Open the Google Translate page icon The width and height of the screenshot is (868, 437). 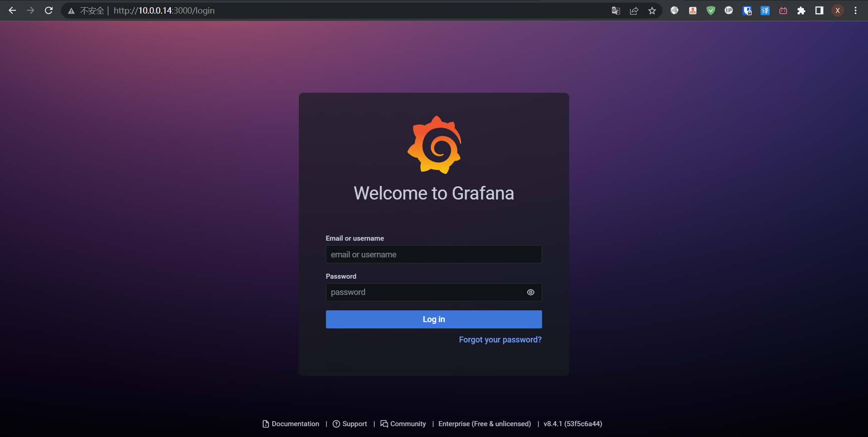coord(616,10)
